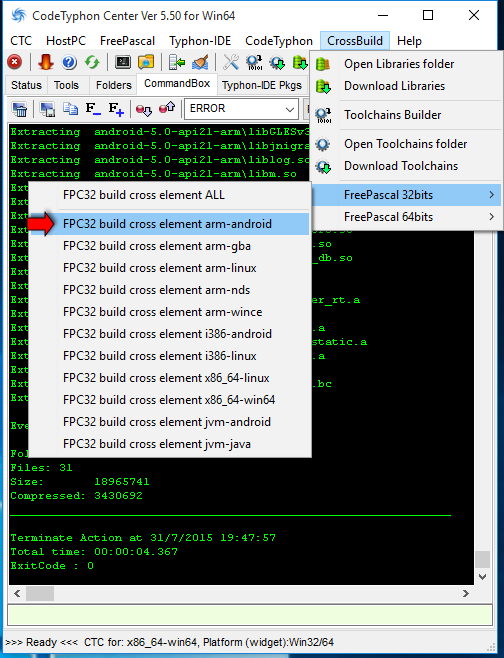504x658 pixels.
Task: Click the toolbar download libraries database icon
Action: (300, 63)
